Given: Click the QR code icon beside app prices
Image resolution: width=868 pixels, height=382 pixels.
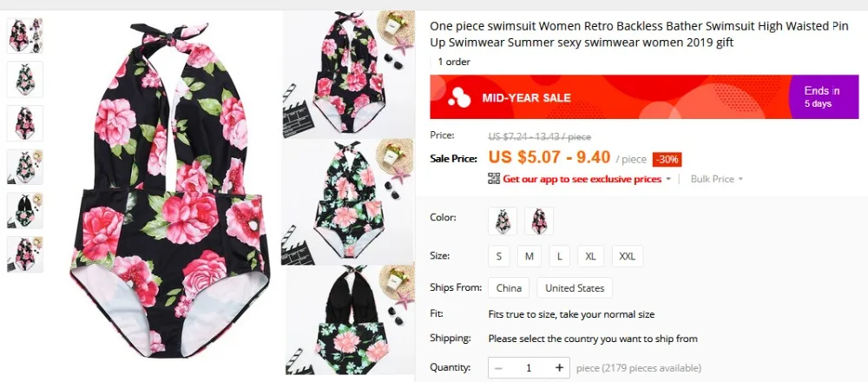Looking at the screenshot, I should tap(494, 178).
